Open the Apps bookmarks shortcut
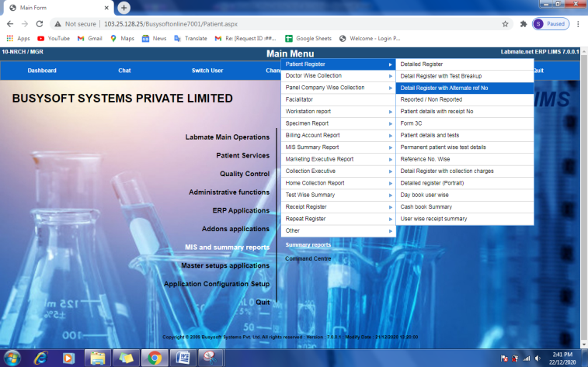This screenshot has height=367, width=588. pyautogui.click(x=18, y=38)
